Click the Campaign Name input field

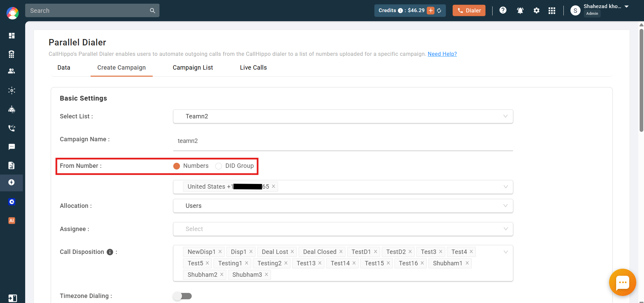(343, 141)
